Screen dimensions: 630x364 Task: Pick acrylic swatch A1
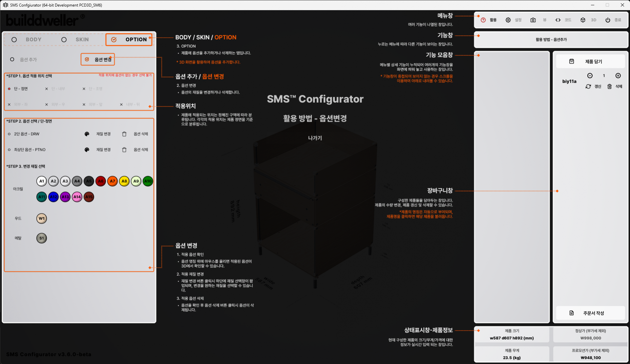(42, 181)
